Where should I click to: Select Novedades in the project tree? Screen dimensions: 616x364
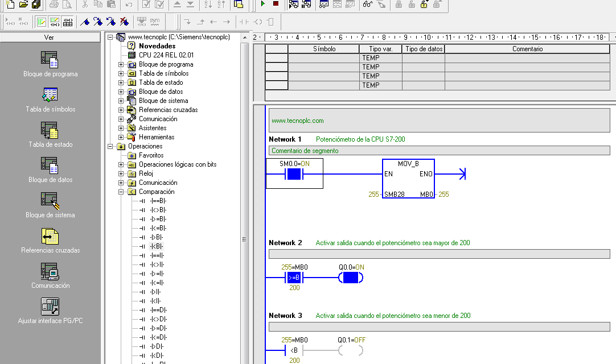(x=157, y=46)
